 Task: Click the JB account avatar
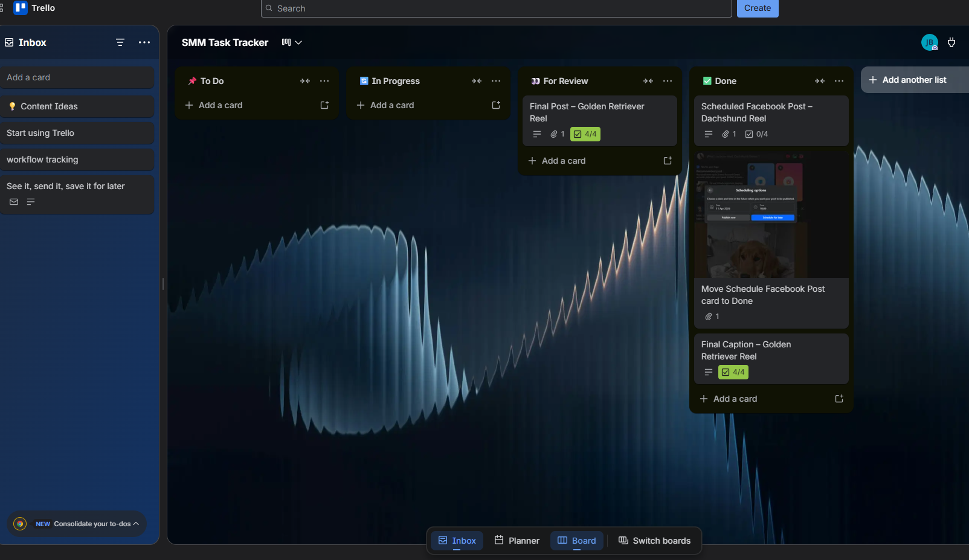tap(929, 42)
